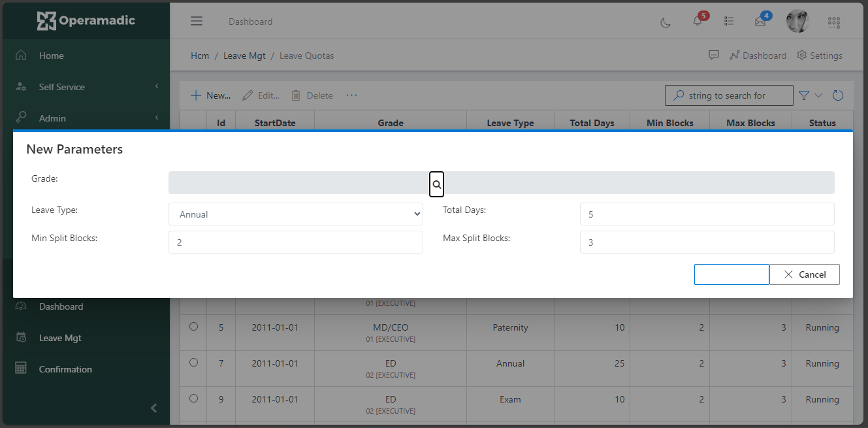The width and height of the screenshot is (868, 428).
Task: Sort by the Total Days column header
Action: [x=592, y=123]
